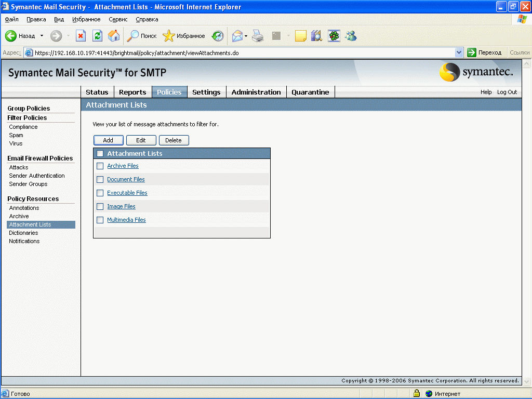
Task: Click the padlock security icon in status bar
Action: pyautogui.click(x=417, y=393)
